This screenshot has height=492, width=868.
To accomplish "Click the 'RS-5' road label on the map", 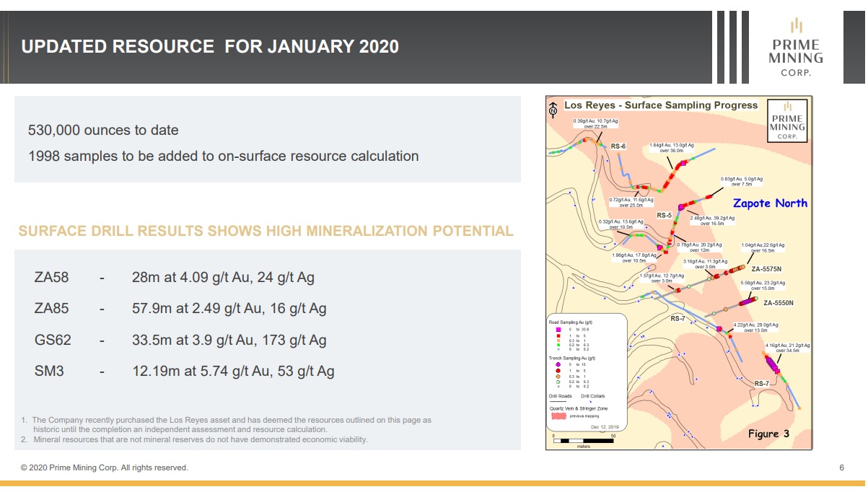I will [x=664, y=215].
